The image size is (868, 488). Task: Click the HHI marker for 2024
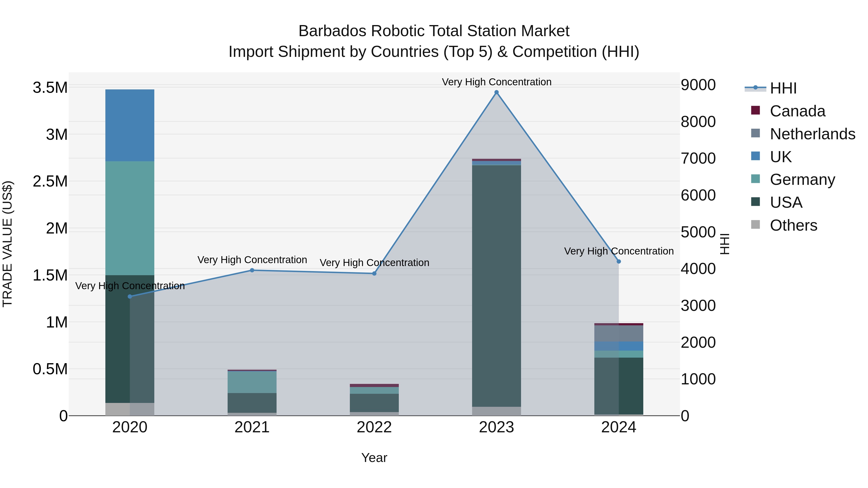[x=619, y=261]
